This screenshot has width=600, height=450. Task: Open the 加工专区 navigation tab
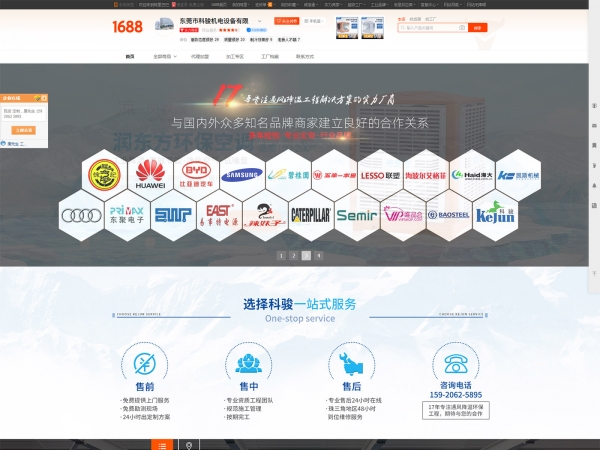pyautogui.click(x=233, y=57)
